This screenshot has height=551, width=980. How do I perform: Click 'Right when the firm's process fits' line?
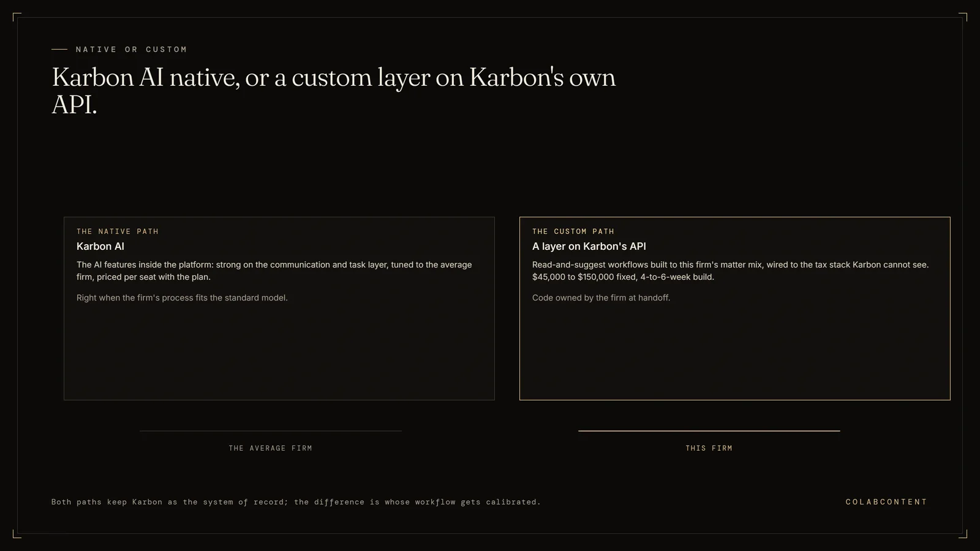click(182, 298)
